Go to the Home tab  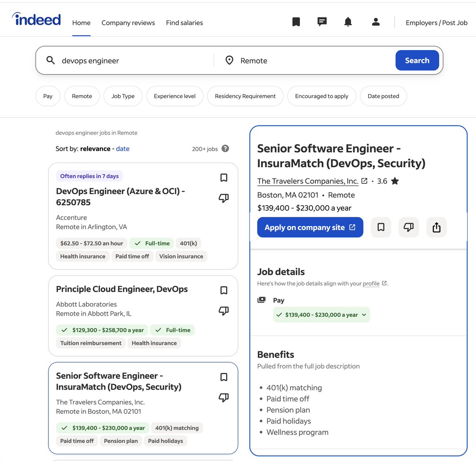[81, 23]
